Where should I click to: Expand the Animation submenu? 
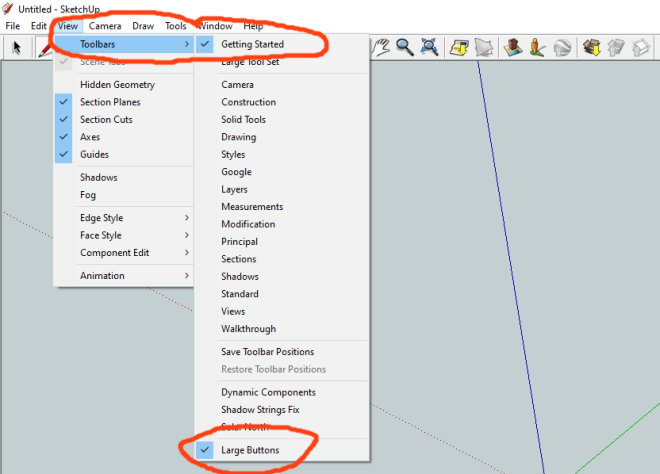tap(124, 276)
